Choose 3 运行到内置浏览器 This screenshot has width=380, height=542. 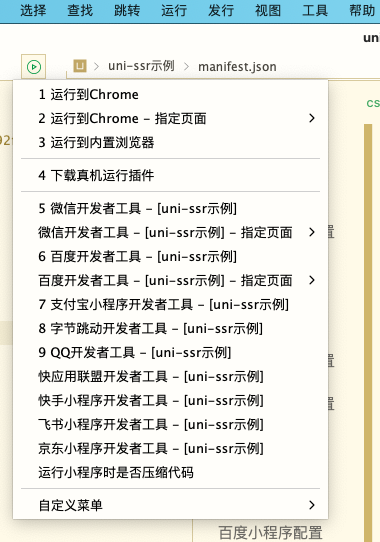(x=170, y=142)
